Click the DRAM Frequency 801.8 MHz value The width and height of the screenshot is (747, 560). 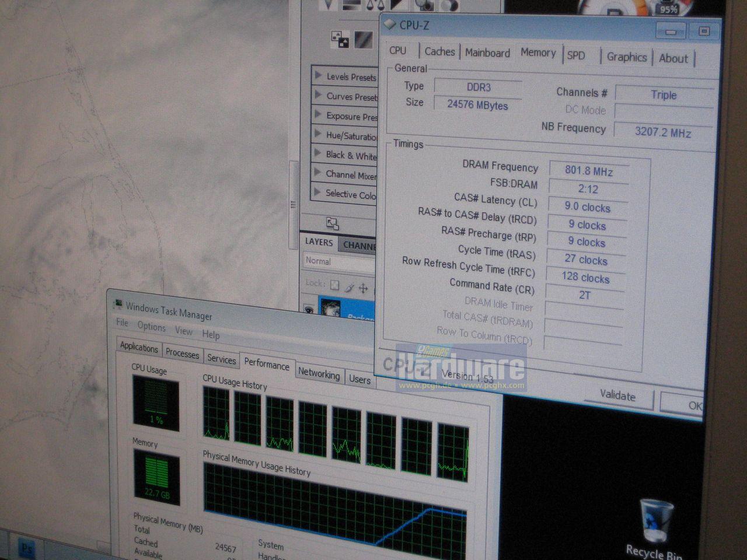pos(589,171)
